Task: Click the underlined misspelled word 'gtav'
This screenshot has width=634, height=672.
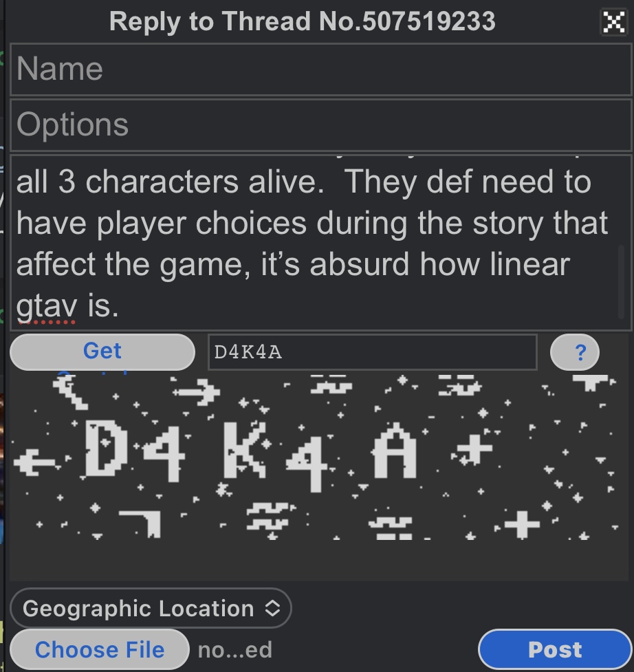Action: pyautogui.click(x=47, y=307)
